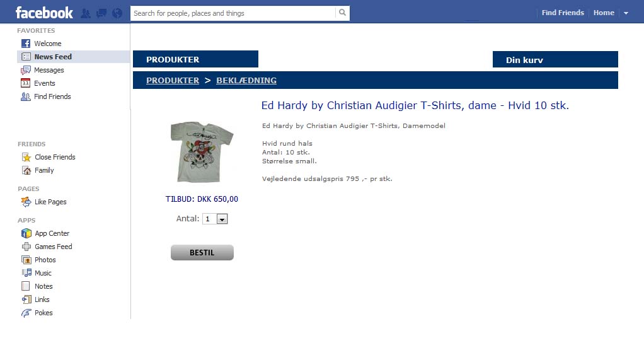
Task: Open the notifications globe icon
Action: (117, 13)
